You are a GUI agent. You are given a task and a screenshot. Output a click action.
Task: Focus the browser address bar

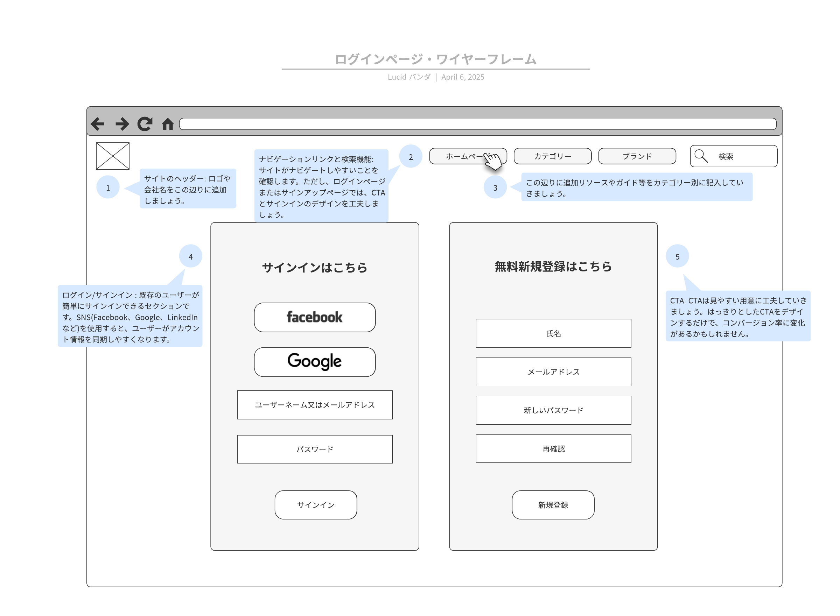coord(477,124)
